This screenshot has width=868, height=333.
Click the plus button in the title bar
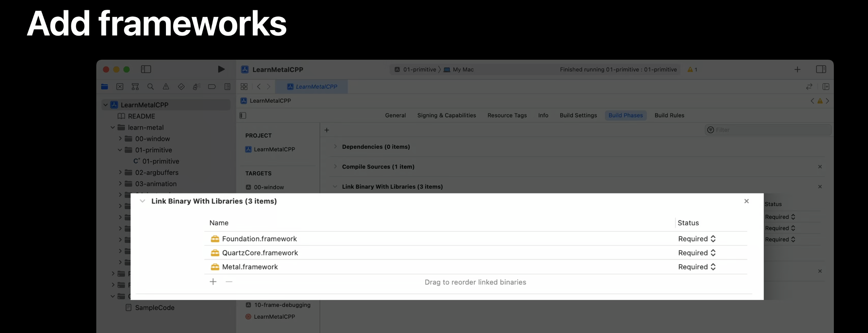[x=797, y=70]
